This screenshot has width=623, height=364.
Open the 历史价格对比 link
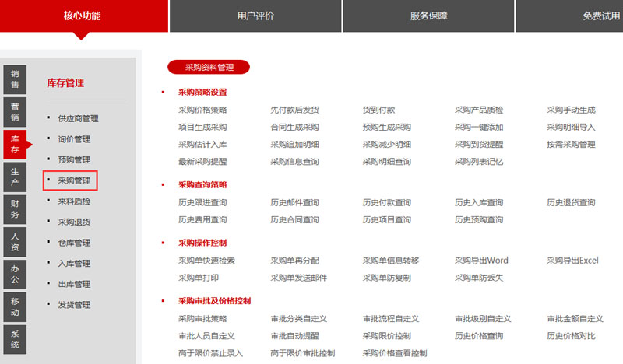click(x=571, y=336)
